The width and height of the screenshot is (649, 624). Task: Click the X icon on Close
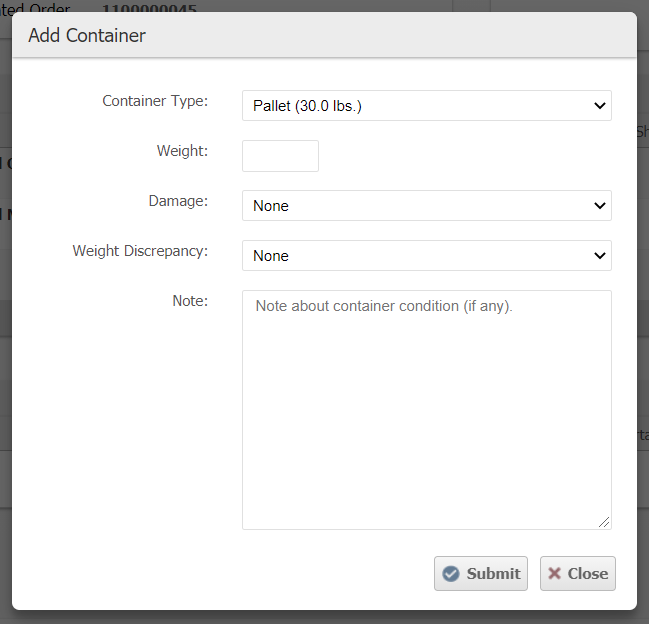point(554,574)
